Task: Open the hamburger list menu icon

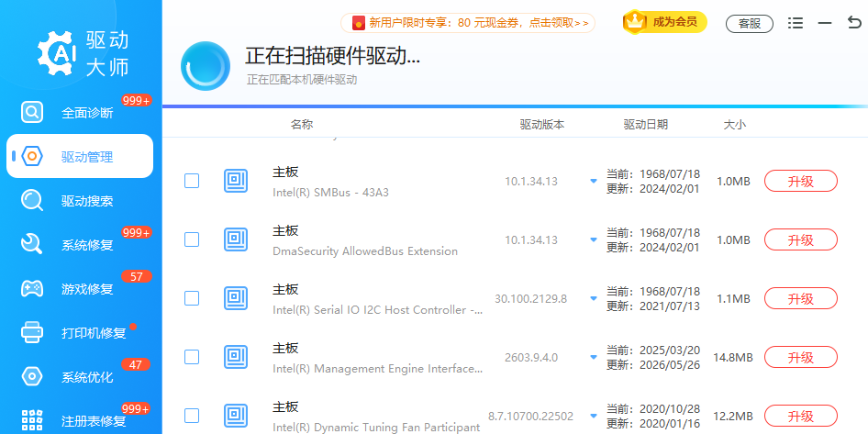Action: tap(796, 23)
